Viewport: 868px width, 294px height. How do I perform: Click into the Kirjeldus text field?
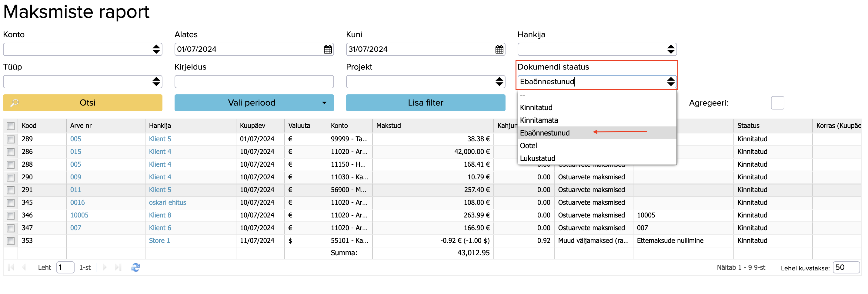click(254, 82)
